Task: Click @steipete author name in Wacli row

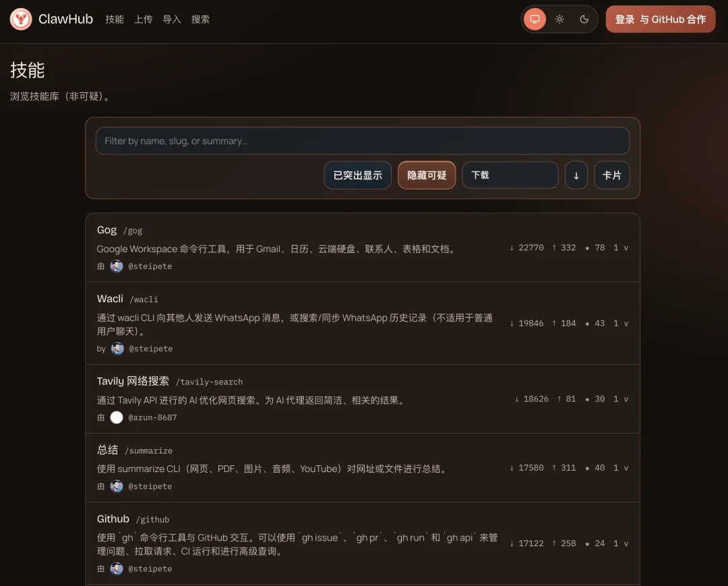Action: click(x=151, y=348)
